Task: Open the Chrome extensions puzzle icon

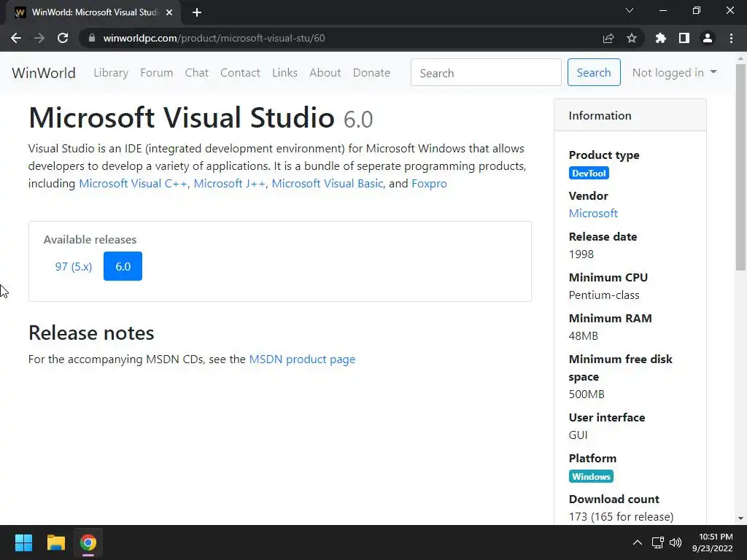Action: (x=661, y=38)
